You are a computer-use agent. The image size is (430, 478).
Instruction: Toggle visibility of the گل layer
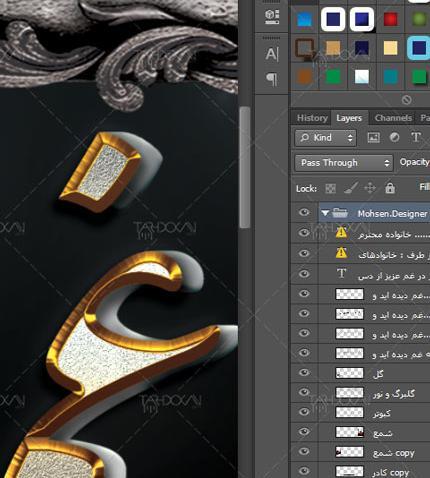pyautogui.click(x=304, y=372)
